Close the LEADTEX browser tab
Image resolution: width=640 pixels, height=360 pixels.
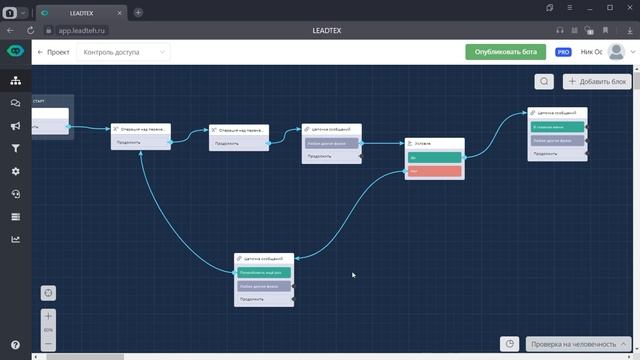coord(119,13)
